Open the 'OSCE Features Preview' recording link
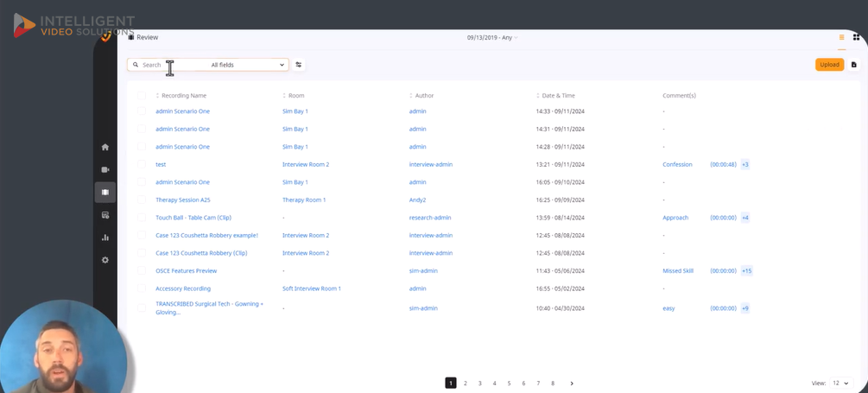The width and height of the screenshot is (868, 393). [186, 270]
